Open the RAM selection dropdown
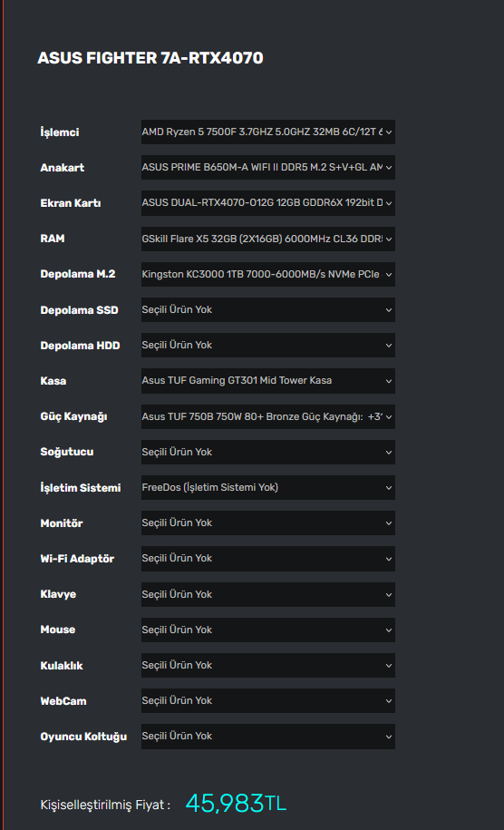 (x=267, y=239)
